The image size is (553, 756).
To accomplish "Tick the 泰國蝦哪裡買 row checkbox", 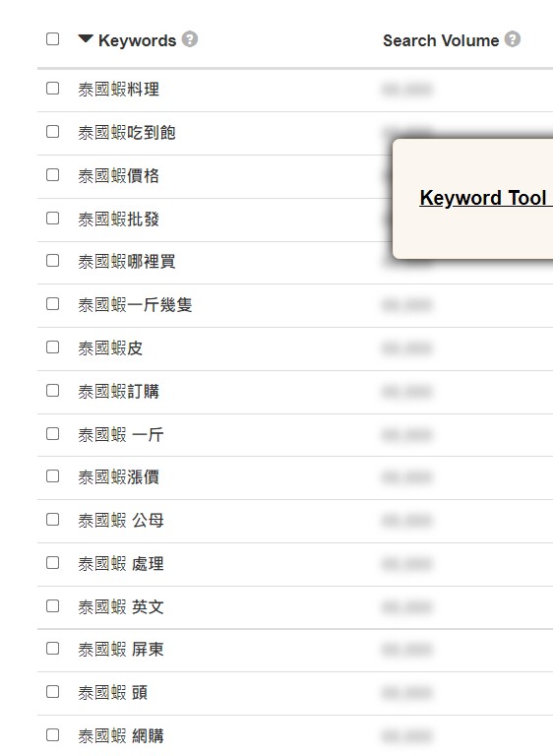I will (x=52, y=261).
